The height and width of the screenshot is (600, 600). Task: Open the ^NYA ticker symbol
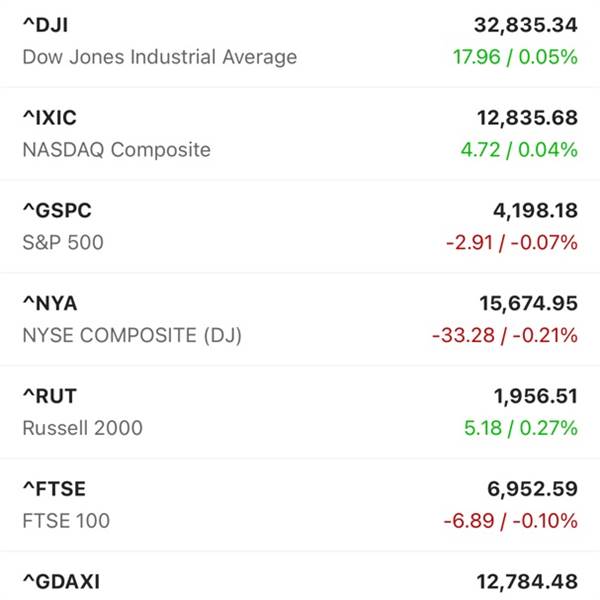(49, 303)
